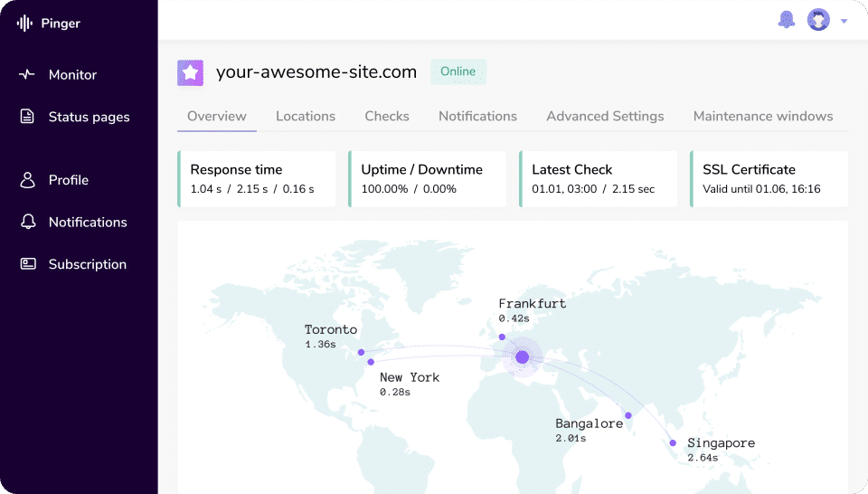This screenshot has height=494, width=868.
Task: Click the Toronto map marker dot
Action: point(361,352)
